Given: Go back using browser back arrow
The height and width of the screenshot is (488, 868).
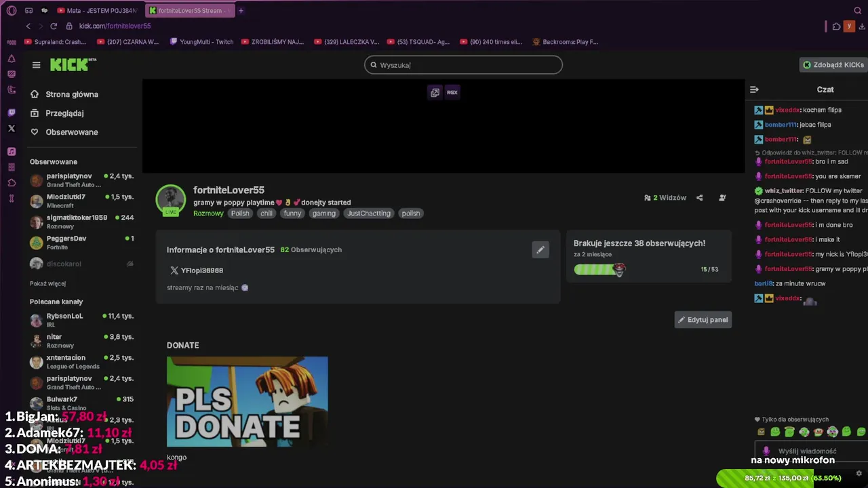Looking at the screenshot, I should point(28,26).
